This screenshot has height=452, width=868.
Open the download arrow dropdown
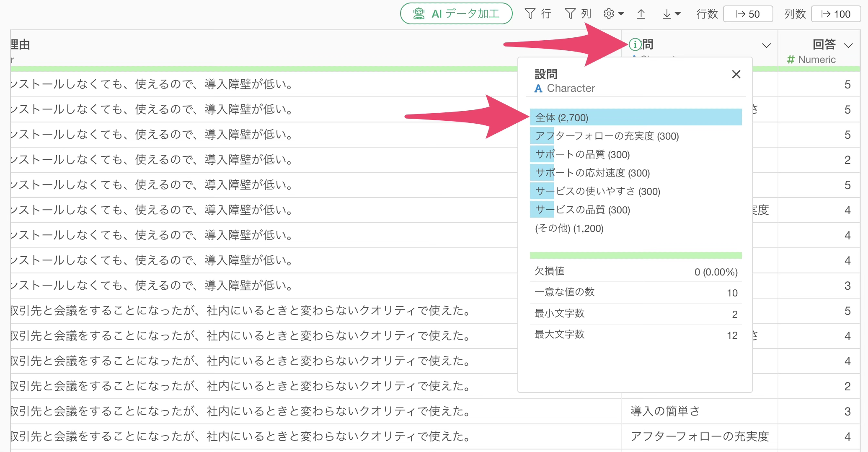(671, 14)
